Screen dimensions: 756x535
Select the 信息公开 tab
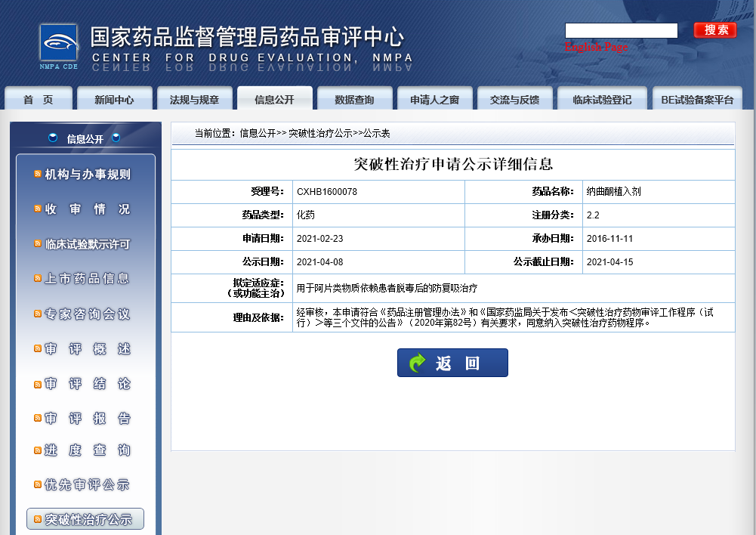[x=274, y=98]
